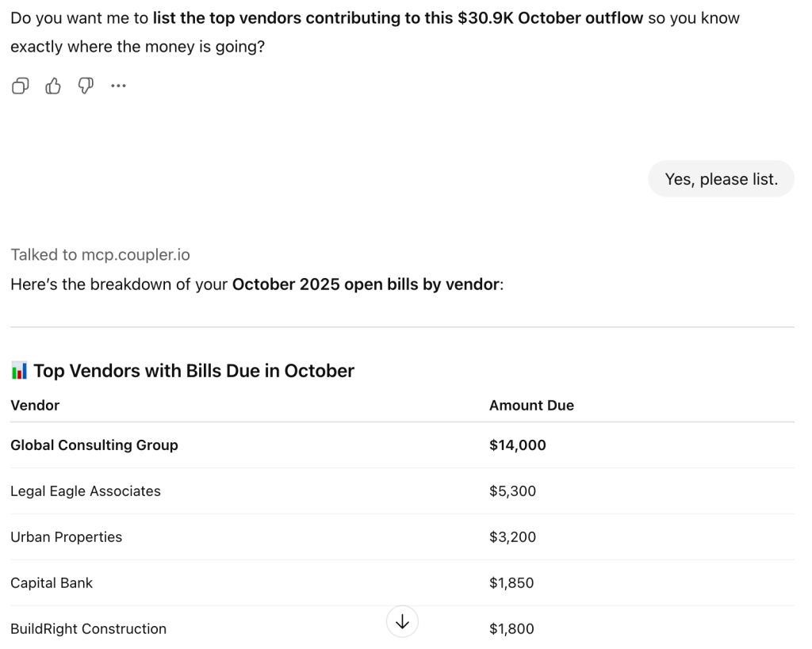Click the Amount Due column header

click(531, 406)
